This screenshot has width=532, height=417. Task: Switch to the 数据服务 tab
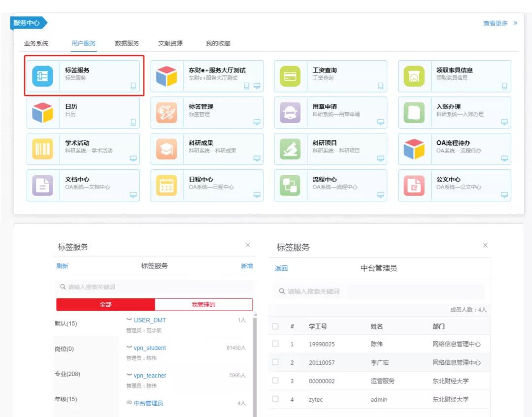pos(127,43)
